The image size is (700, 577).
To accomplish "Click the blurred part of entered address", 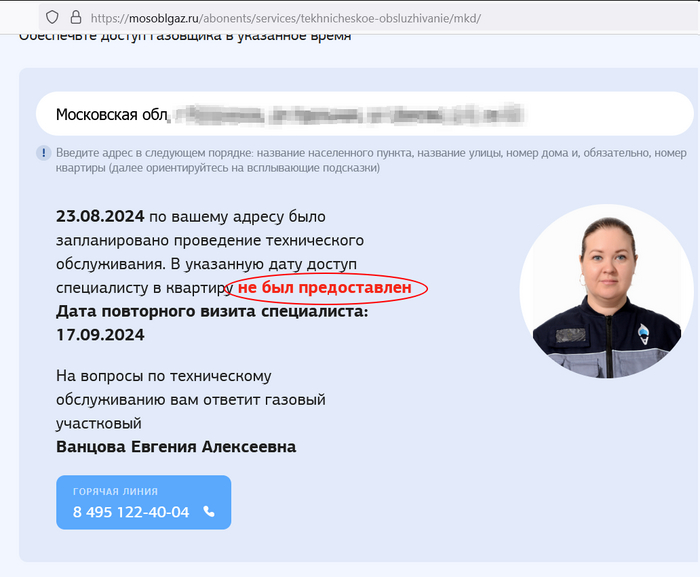I will 348,114.
